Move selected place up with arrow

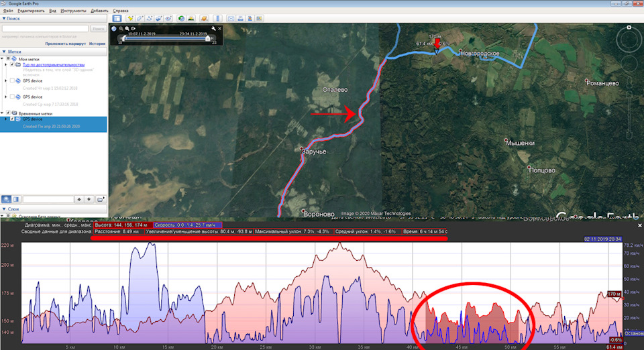point(79,199)
